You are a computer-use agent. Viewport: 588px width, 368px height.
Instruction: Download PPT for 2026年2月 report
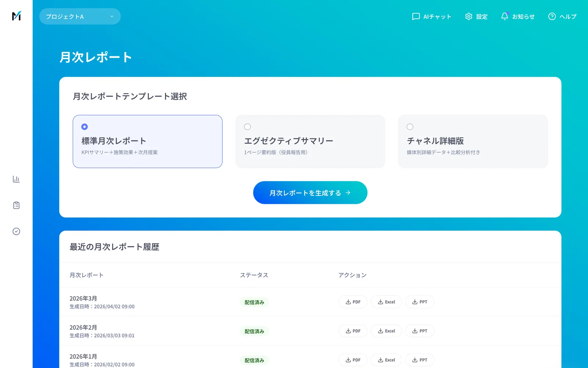[420, 331]
